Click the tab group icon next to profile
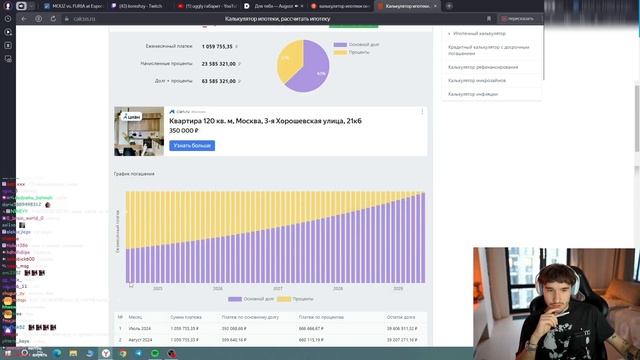The height and width of the screenshot is (360, 640). pos(21,6)
